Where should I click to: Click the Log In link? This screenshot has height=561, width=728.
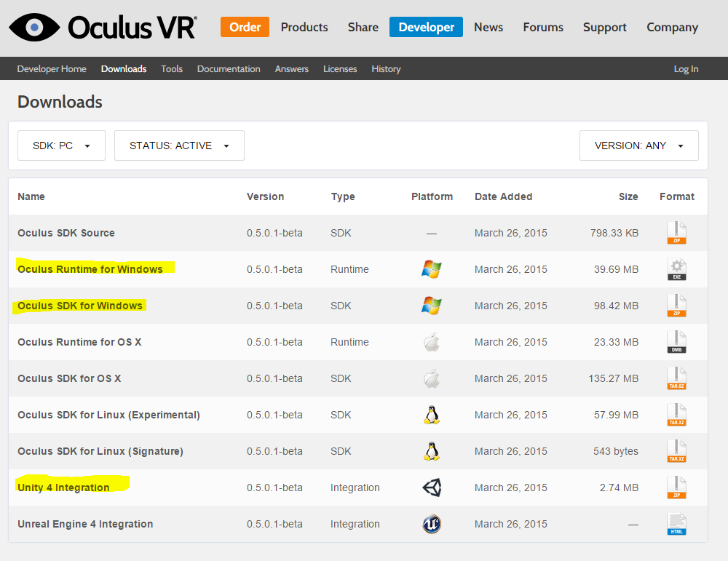click(686, 68)
